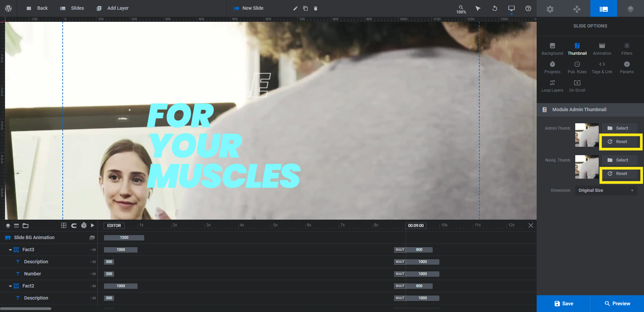Select the Number layer row
The height and width of the screenshot is (312, 644).
(49, 274)
